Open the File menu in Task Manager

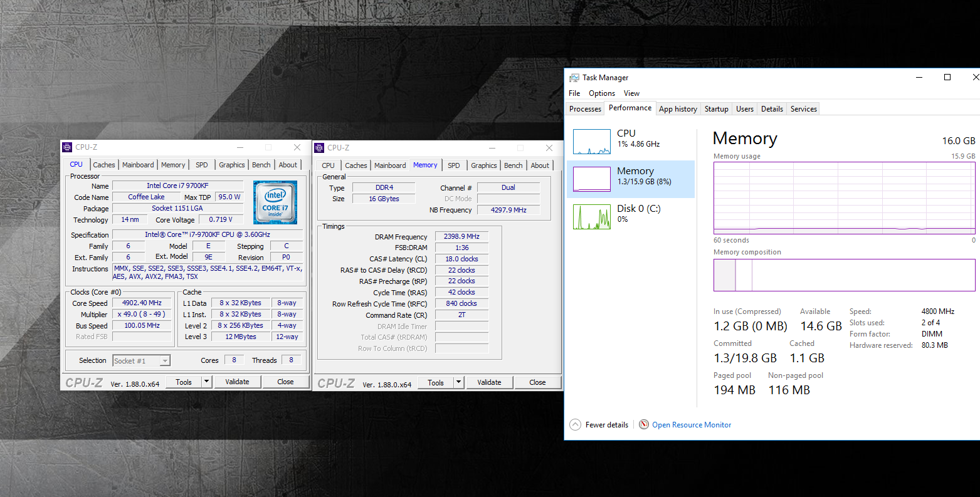tap(574, 93)
